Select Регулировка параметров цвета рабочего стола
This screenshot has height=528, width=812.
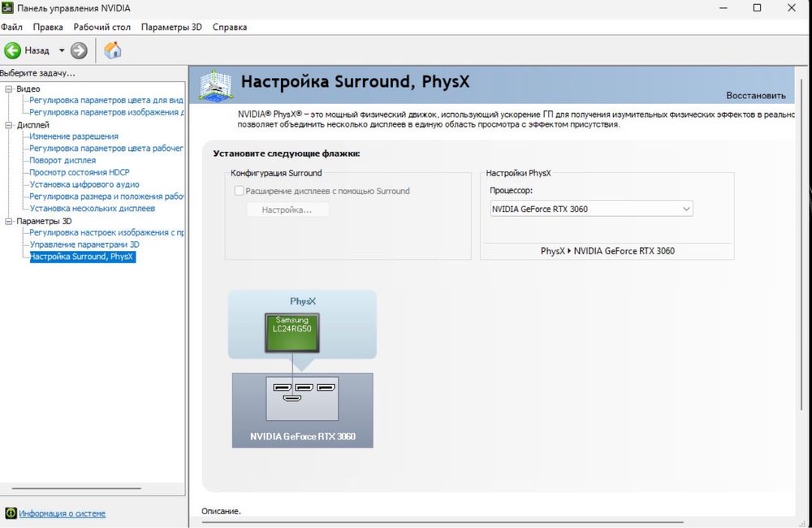pyautogui.click(x=106, y=148)
